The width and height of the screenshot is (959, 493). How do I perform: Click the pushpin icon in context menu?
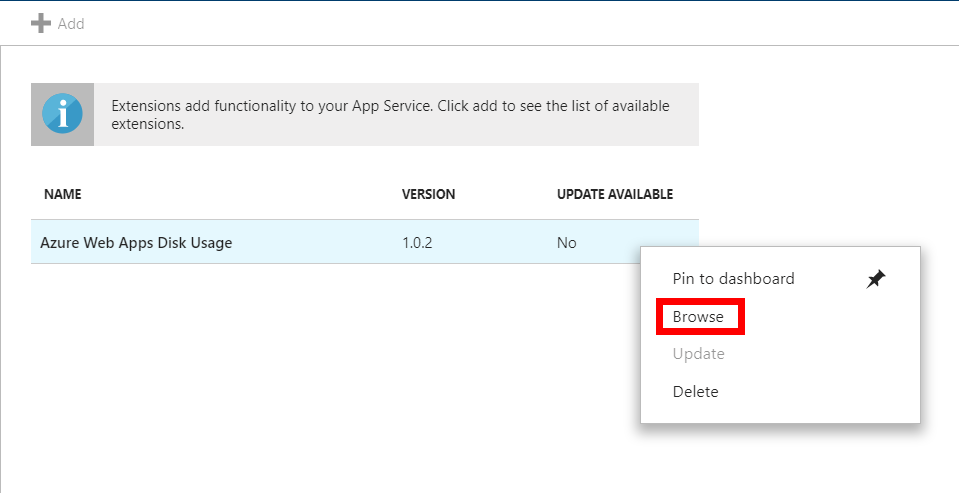coord(876,279)
